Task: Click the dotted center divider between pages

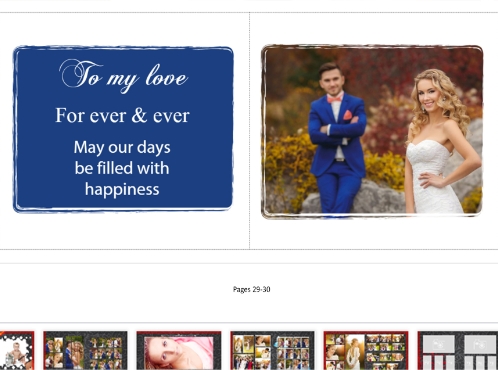Action: coord(250,131)
